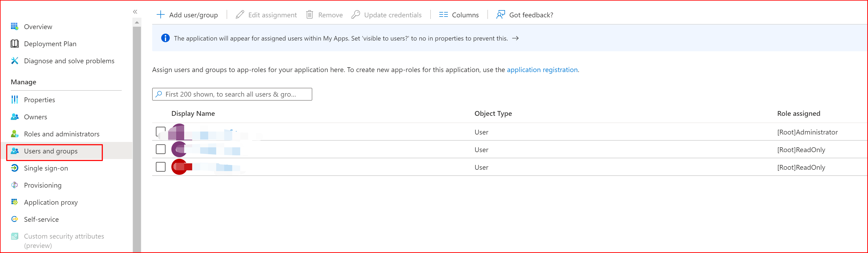Click the info banner arrow
Screen dimensions: 868x253
pos(515,38)
